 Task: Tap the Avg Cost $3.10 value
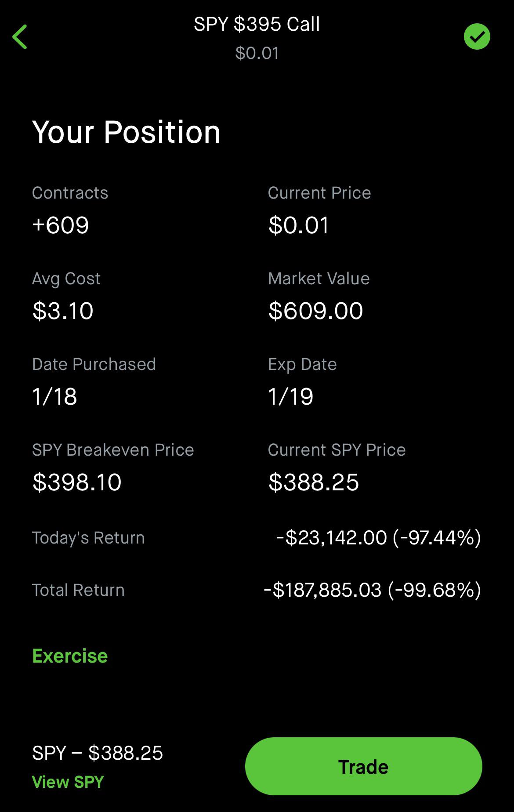click(63, 311)
